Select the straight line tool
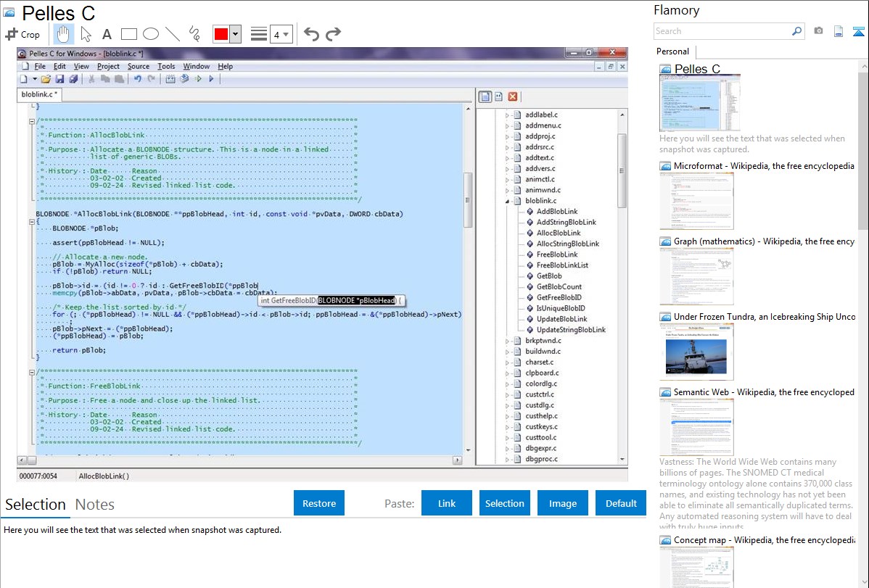The width and height of the screenshot is (869, 588). pos(173,34)
